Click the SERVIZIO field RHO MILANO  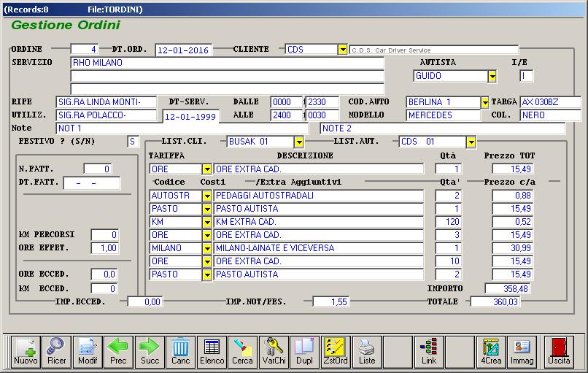tap(228, 63)
